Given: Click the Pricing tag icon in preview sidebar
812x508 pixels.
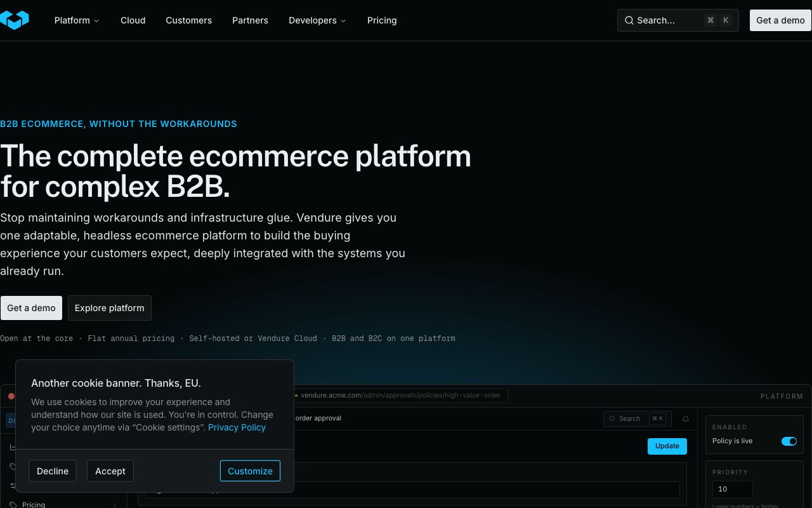Looking at the screenshot, I should coord(13,505).
